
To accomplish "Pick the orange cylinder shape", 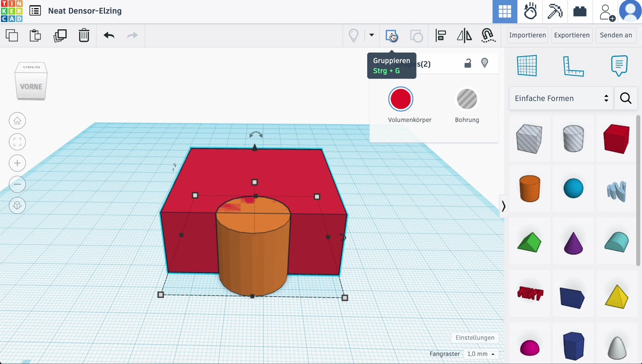I will pyautogui.click(x=530, y=188).
